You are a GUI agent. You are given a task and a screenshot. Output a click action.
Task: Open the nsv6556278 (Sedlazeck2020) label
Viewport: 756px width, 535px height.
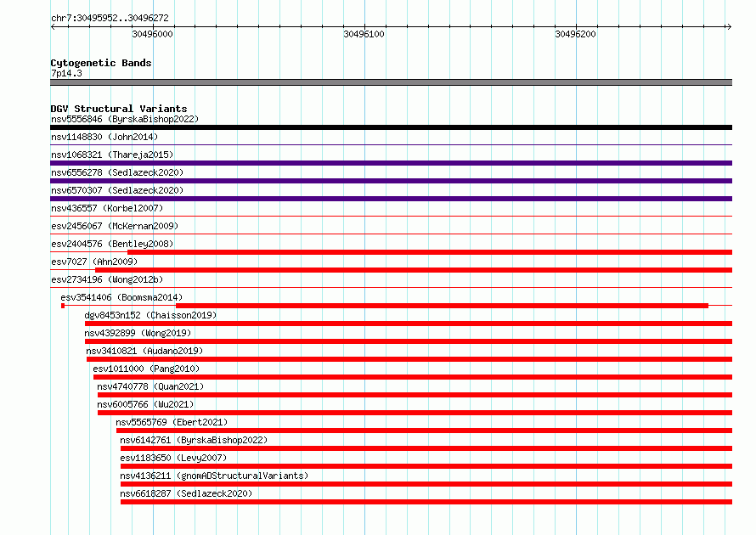click(117, 172)
